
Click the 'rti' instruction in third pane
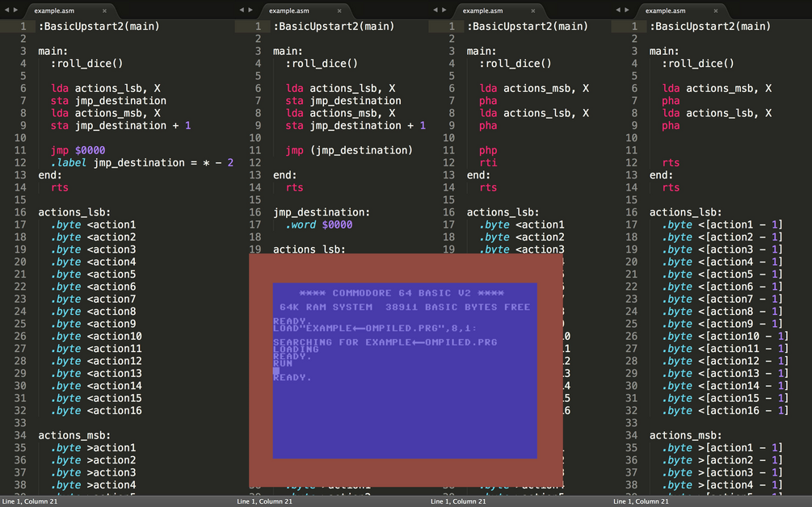click(488, 163)
